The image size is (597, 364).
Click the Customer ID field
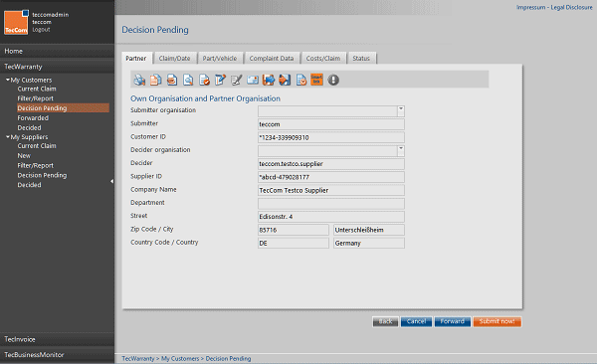(331, 138)
